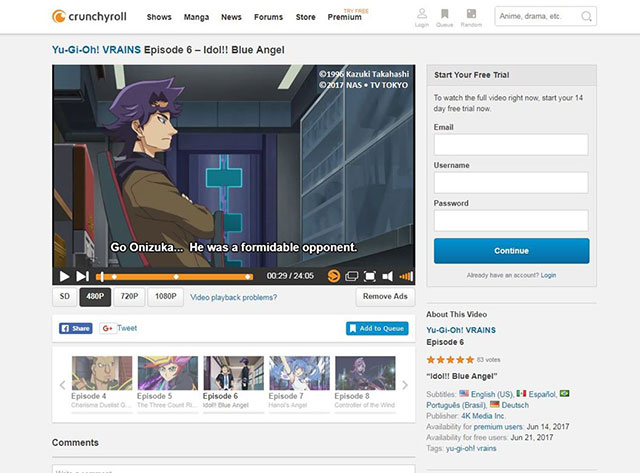The image size is (640, 473).
Task: Click the Remove Ads button
Action: point(385,297)
